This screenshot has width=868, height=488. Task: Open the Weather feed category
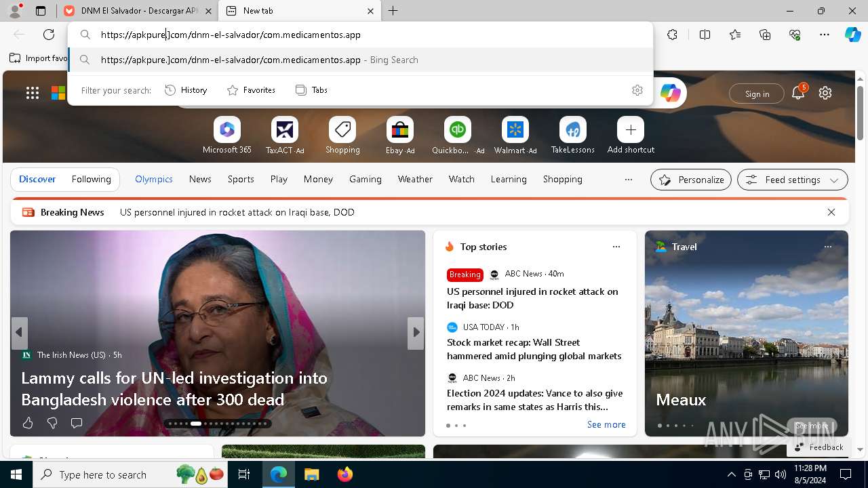point(415,180)
